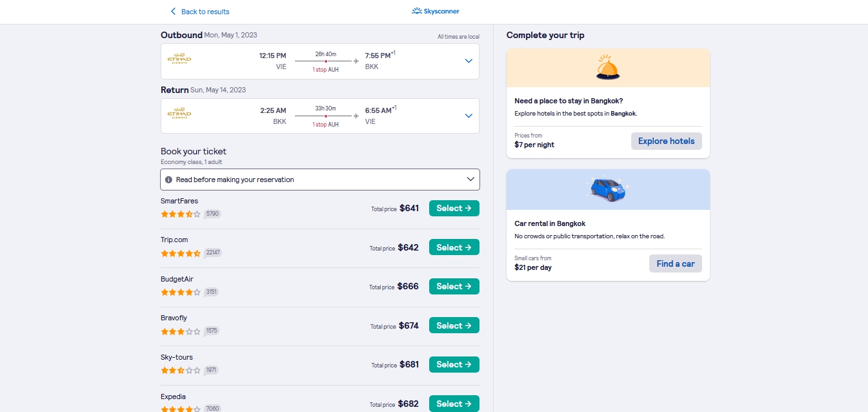Expand return flight details chevron
868x412 pixels.
[469, 116]
